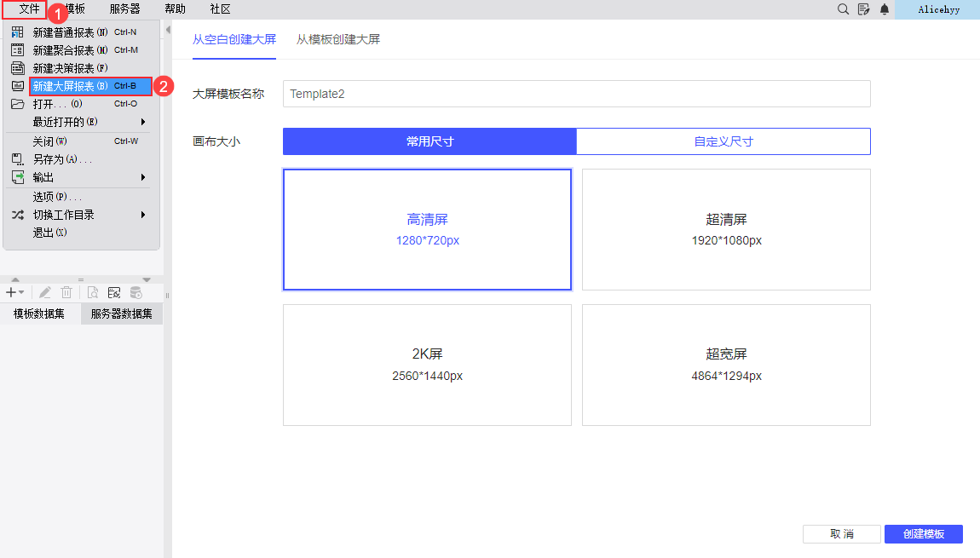
Task: Click the 打开 folder icon
Action: coord(18,104)
